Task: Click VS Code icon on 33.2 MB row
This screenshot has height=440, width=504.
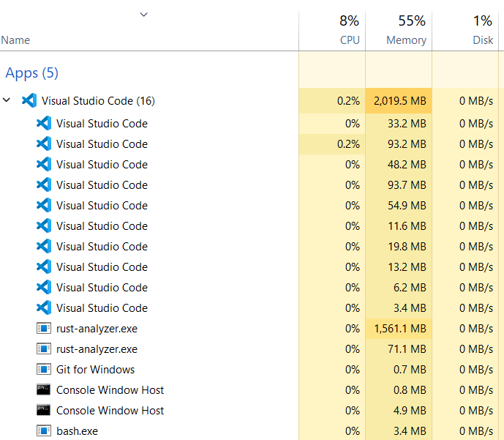Action: [x=44, y=123]
